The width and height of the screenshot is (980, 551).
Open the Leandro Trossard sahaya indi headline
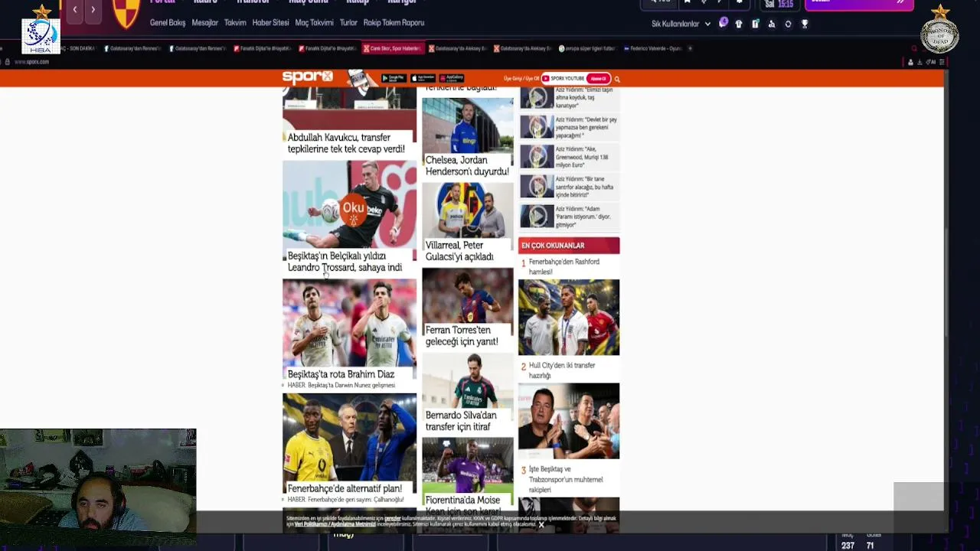(x=345, y=262)
